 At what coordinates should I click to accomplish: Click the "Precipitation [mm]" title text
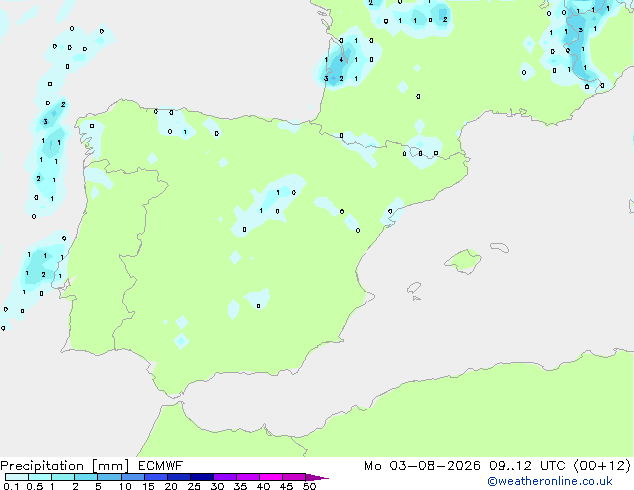point(64,466)
